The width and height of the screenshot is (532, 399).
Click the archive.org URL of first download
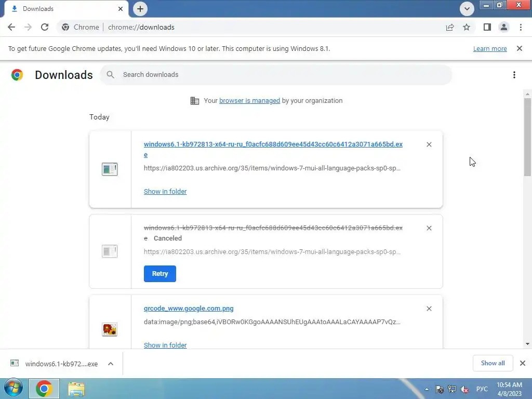coord(272,168)
